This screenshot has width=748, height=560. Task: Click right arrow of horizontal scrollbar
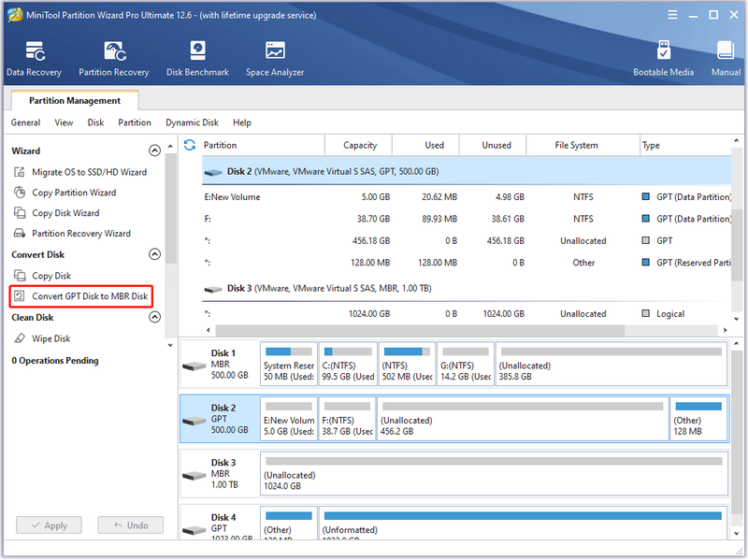coord(726,330)
